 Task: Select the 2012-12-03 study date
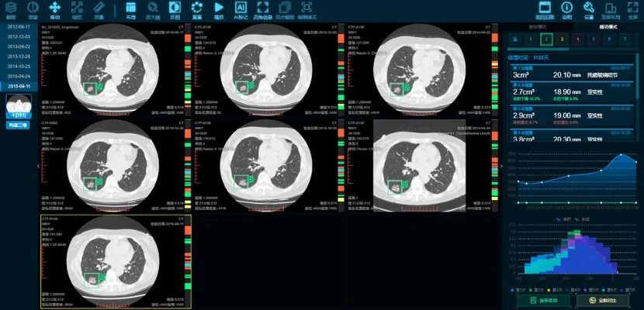pyautogui.click(x=19, y=36)
